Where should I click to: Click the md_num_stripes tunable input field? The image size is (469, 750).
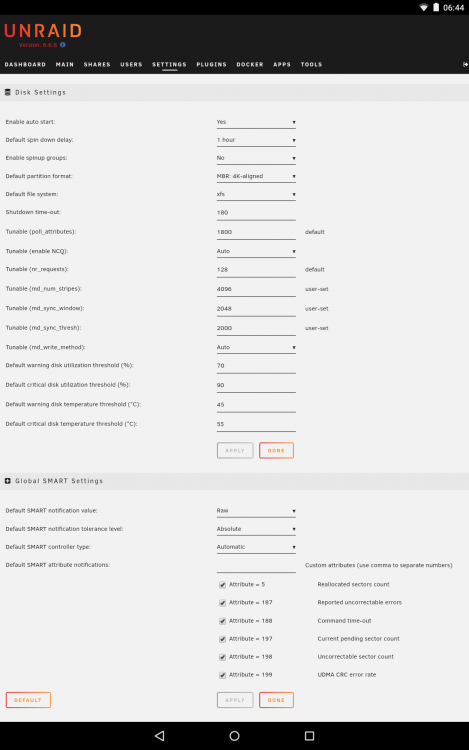click(x=256, y=289)
